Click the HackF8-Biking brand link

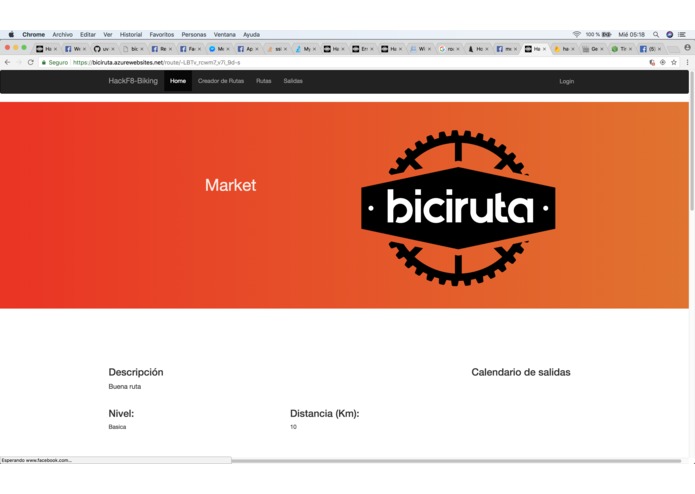133,81
